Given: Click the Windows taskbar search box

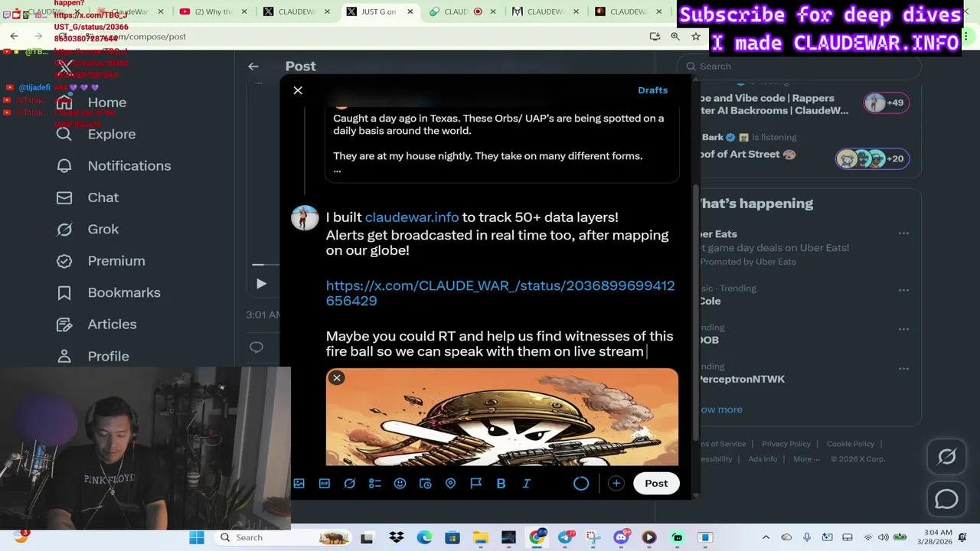Looking at the screenshot, I should (x=282, y=537).
